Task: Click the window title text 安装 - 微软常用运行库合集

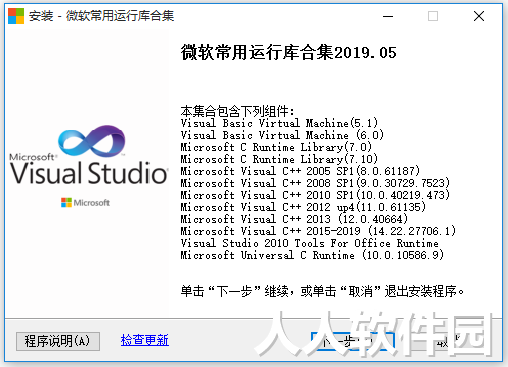Action: (101, 16)
